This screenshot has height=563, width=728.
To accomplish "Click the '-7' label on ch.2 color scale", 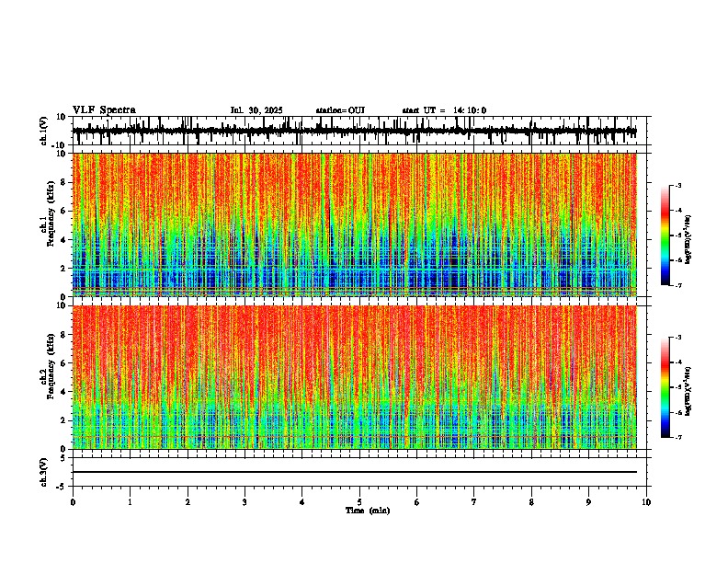I will [678, 437].
